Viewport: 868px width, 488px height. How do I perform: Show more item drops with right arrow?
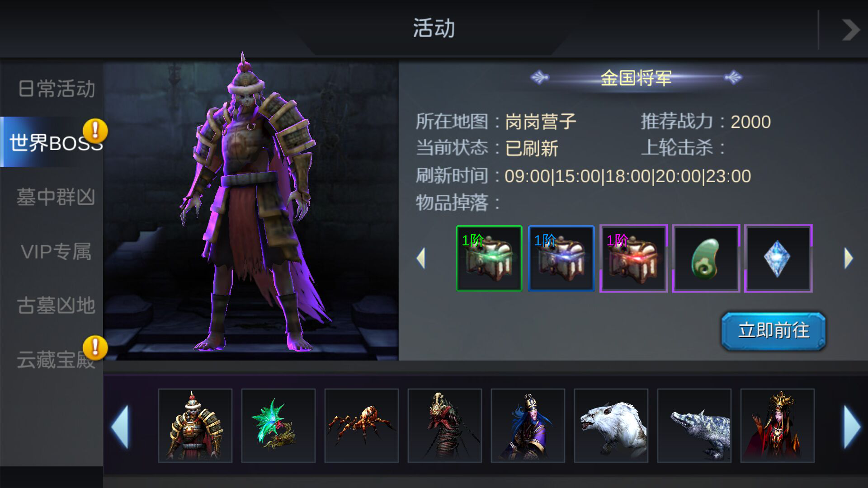click(x=849, y=258)
